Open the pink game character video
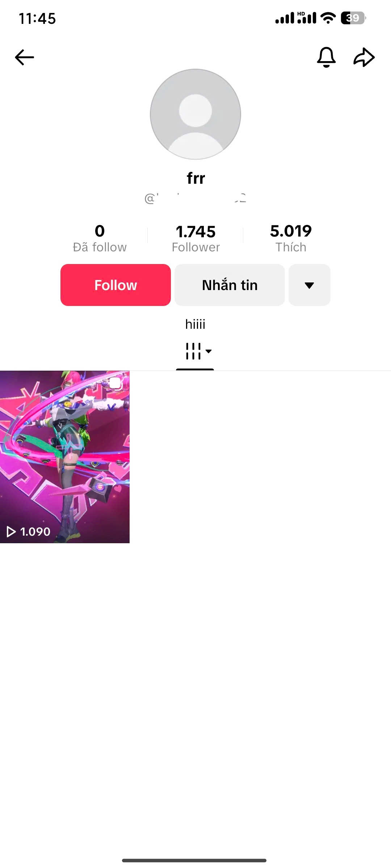This screenshot has height=868, width=391. (x=65, y=457)
